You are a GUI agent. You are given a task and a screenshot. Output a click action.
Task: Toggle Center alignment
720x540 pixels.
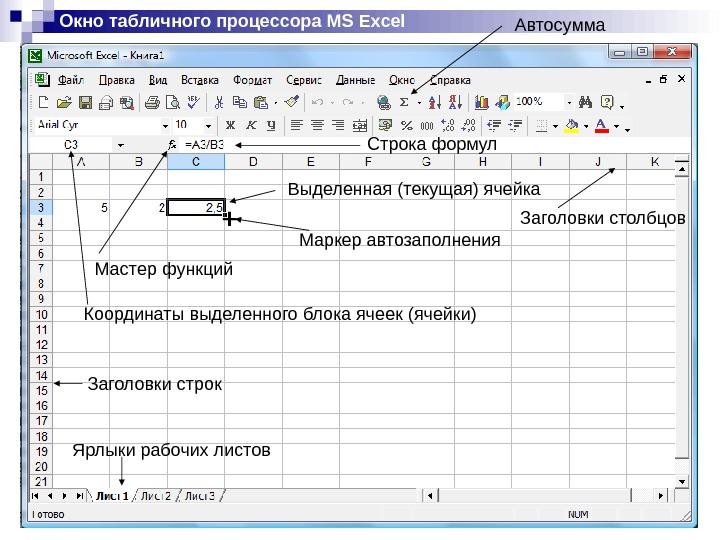point(317,125)
